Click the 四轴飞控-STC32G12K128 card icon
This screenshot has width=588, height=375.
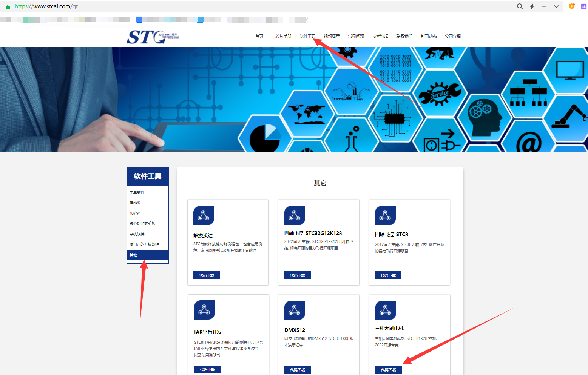point(295,215)
